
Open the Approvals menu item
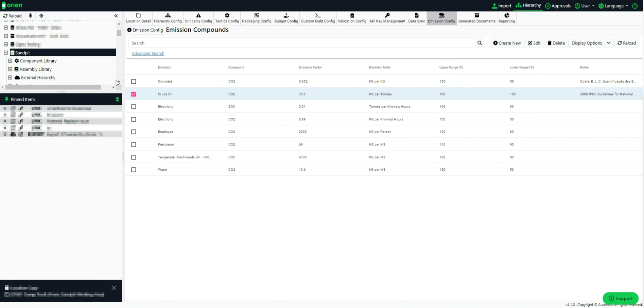[558, 6]
